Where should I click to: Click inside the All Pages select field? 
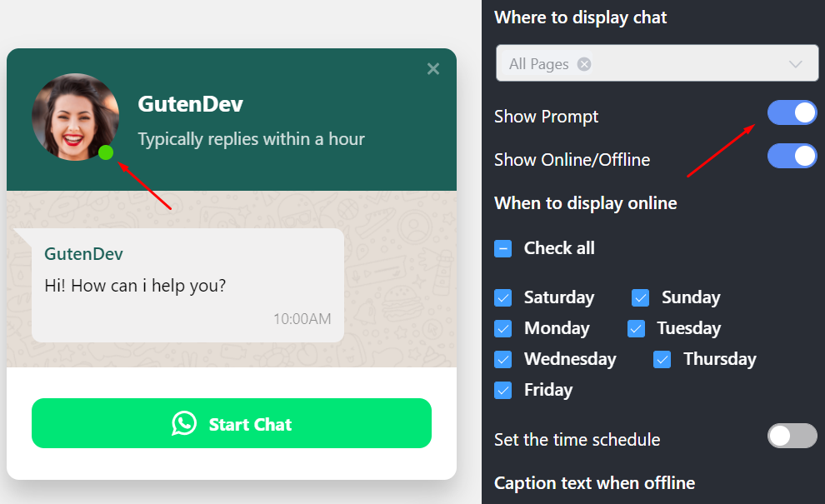(657, 63)
